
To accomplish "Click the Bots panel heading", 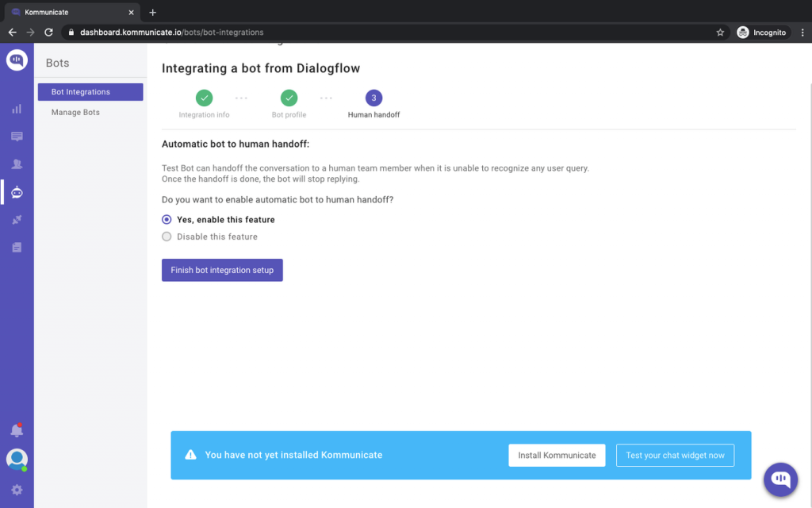I will tap(57, 63).
